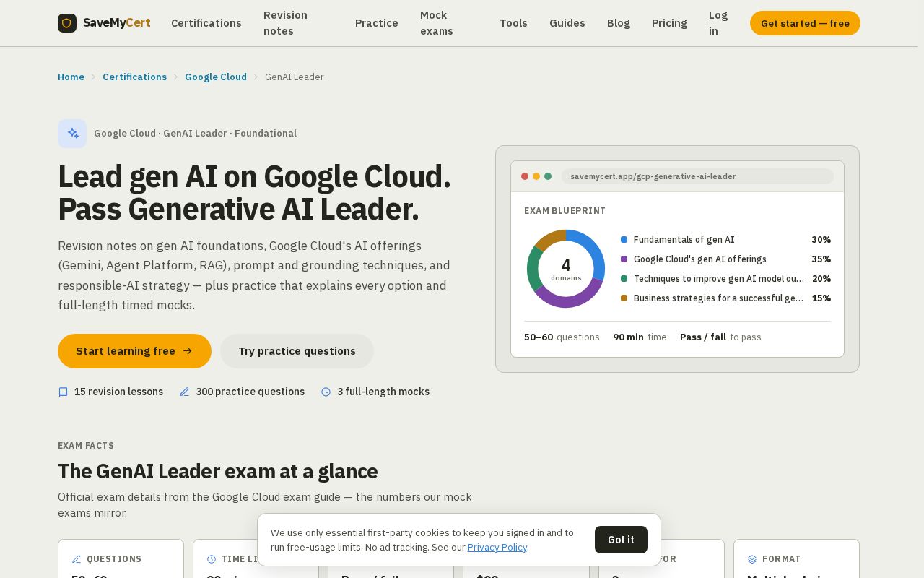
Task: Click the green dot in mock browser window
Action: [x=548, y=176]
